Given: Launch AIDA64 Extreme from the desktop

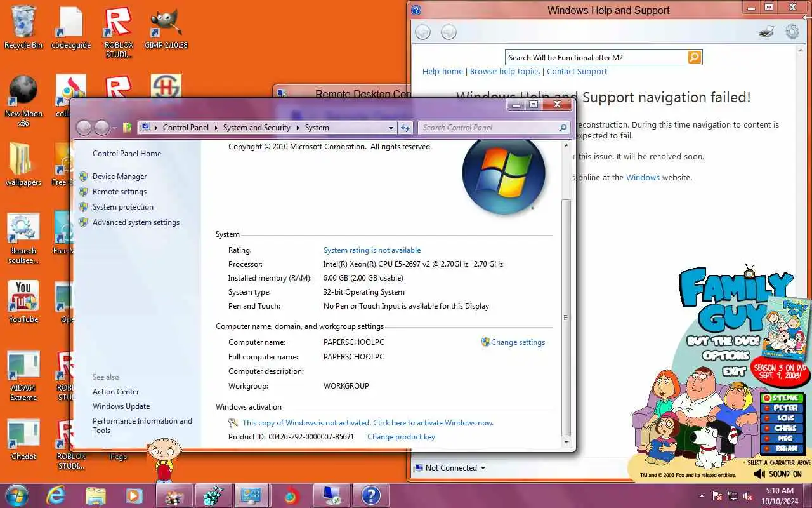Looking at the screenshot, I should coord(23,376).
